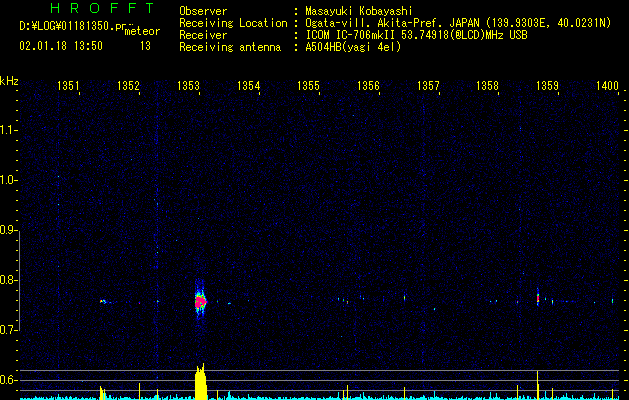Click the gray frequency range bracket on left axis
Image resolution: width=629 pixels, height=400 pixels.
coord(19,281)
